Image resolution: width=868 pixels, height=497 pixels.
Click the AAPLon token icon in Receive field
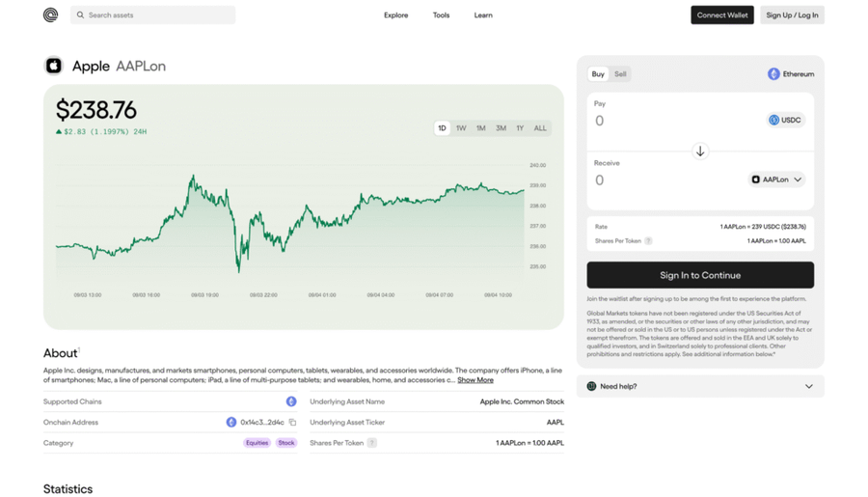click(x=755, y=179)
